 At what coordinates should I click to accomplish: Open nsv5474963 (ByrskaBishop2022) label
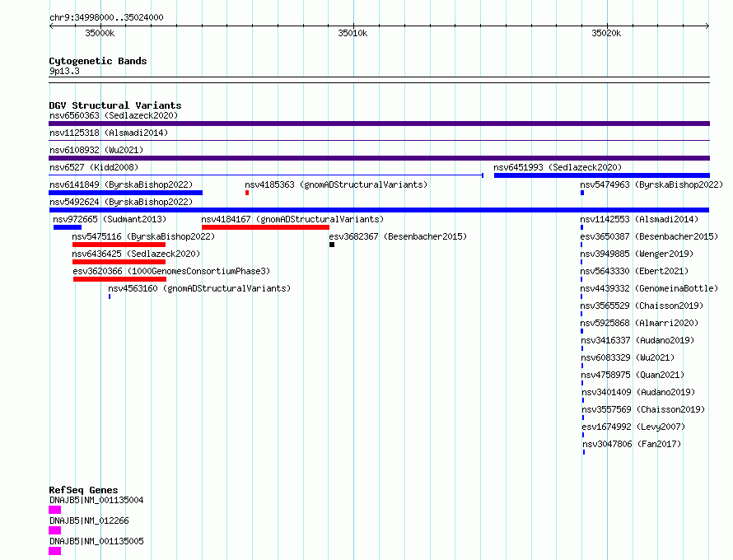[651, 184]
